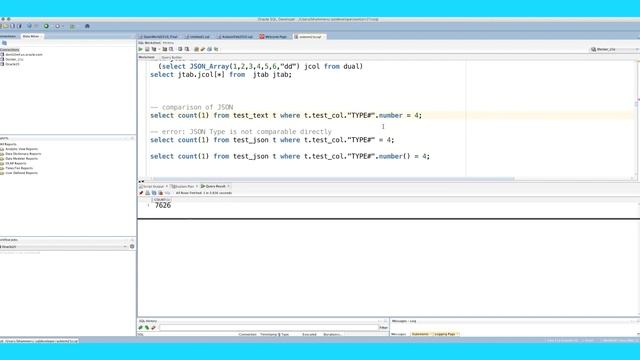Click SQL Worksheet icon in main toolbar
The width and height of the screenshot is (640, 360).
pyautogui.click(x=72, y=27)
